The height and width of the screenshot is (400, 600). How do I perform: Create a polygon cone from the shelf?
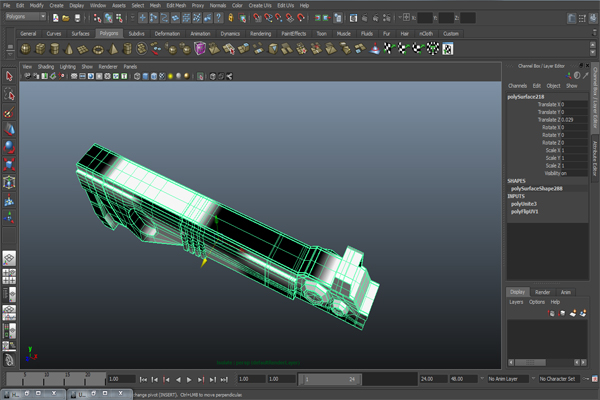69,49
